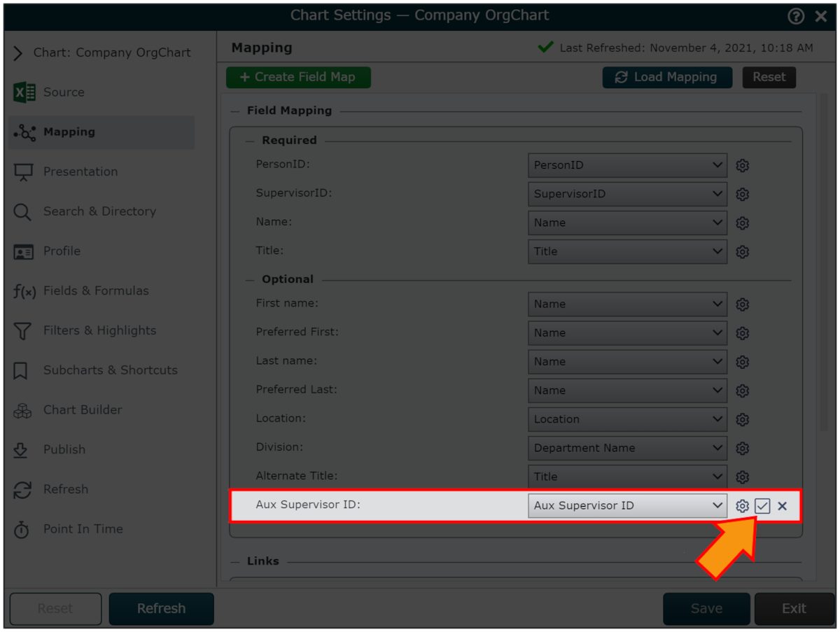Image resolution: width=840 pixels, height=632 pixels.
Task: Open settings gear for SupervisorID field
Action: 743,195
